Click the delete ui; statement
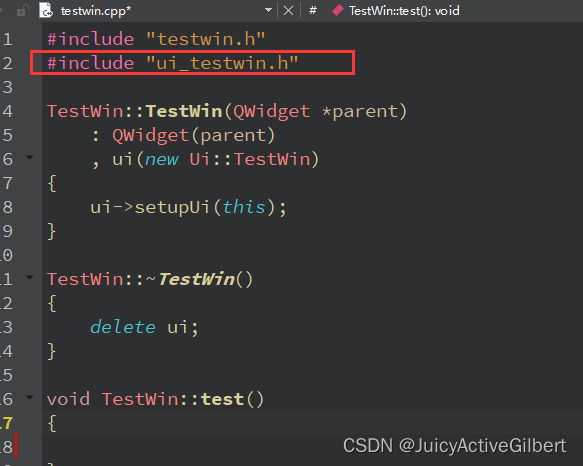Viewport: 583px width, 466px height. tap(144, 327)
